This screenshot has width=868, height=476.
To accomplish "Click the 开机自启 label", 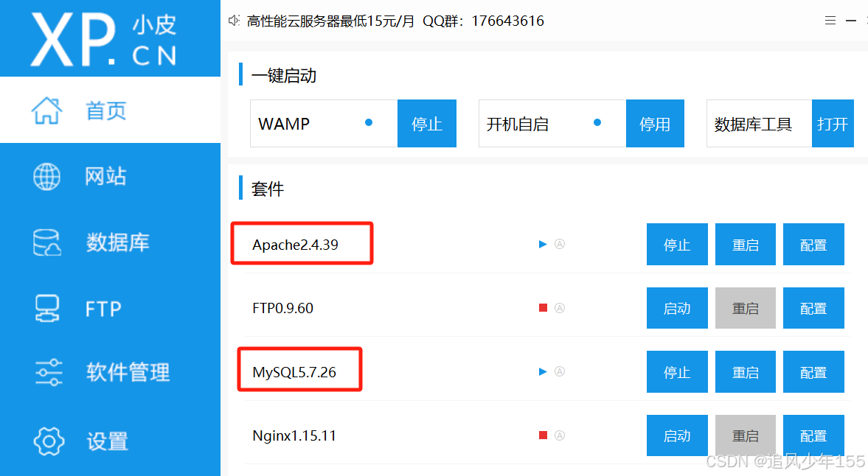I will coord(517,124).
